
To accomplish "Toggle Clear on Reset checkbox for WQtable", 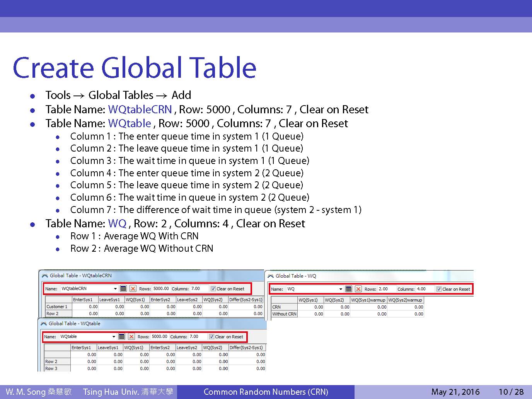I will click(x=211, y=336).
